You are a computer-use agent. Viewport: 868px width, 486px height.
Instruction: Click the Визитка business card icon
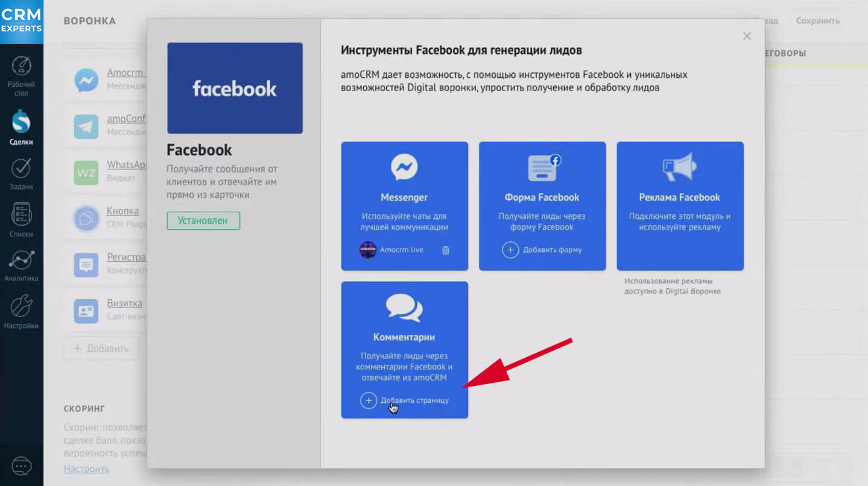point(86,312)
